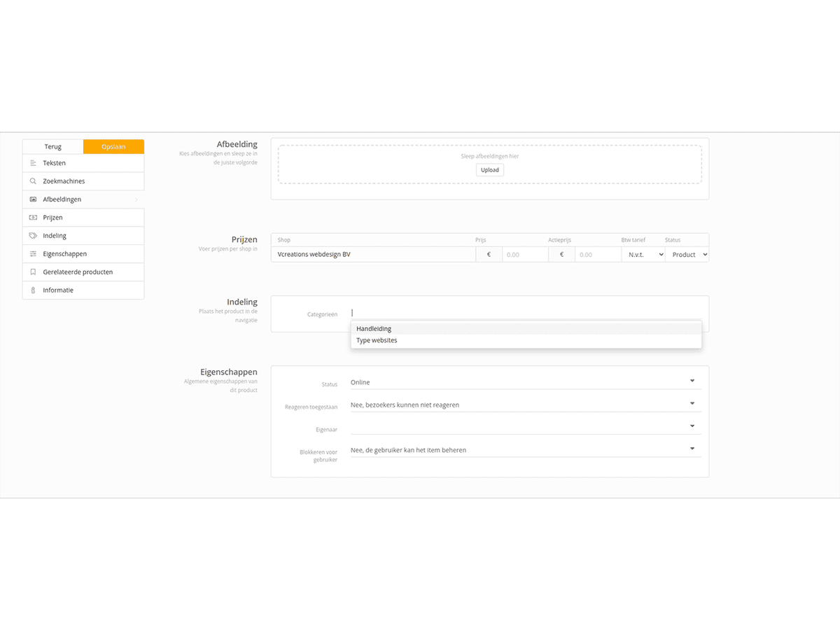Open the Product status dropdown in Prijzen
Screen dimensions: 840x630
[x=687, y=255]
